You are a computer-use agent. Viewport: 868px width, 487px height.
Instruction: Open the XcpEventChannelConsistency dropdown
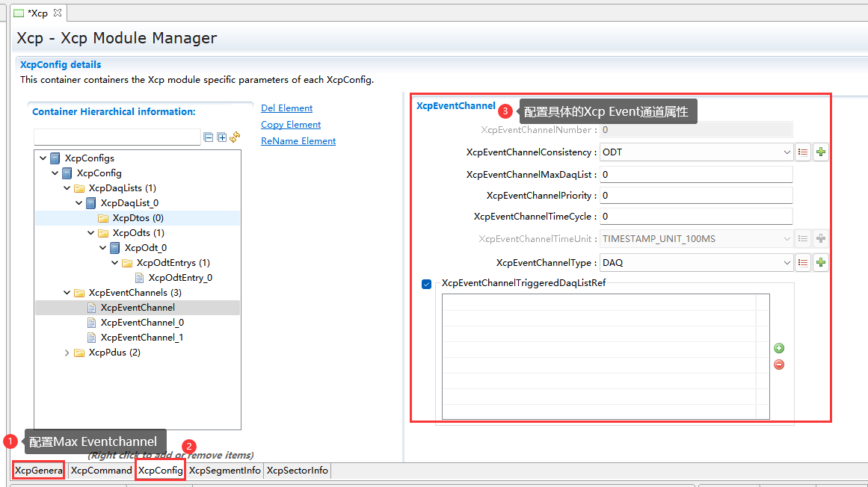pyautogui.click(x=787, y=152)
